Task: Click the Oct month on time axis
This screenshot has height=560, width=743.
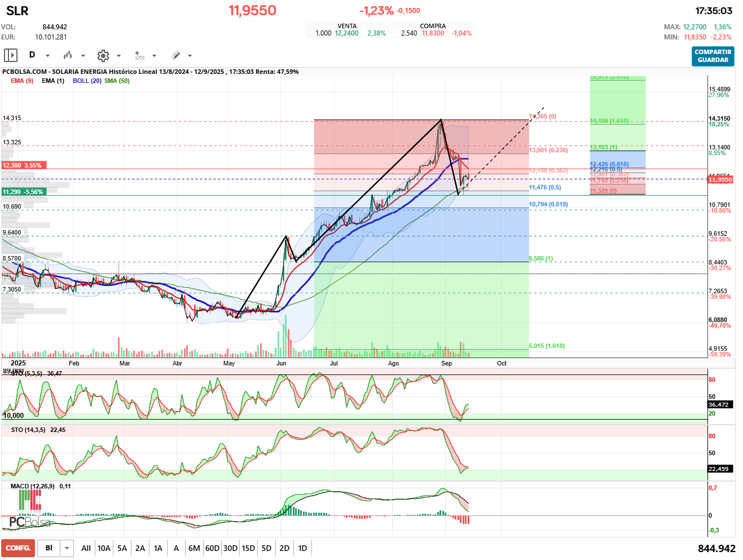Action: [x=502, y=363]
